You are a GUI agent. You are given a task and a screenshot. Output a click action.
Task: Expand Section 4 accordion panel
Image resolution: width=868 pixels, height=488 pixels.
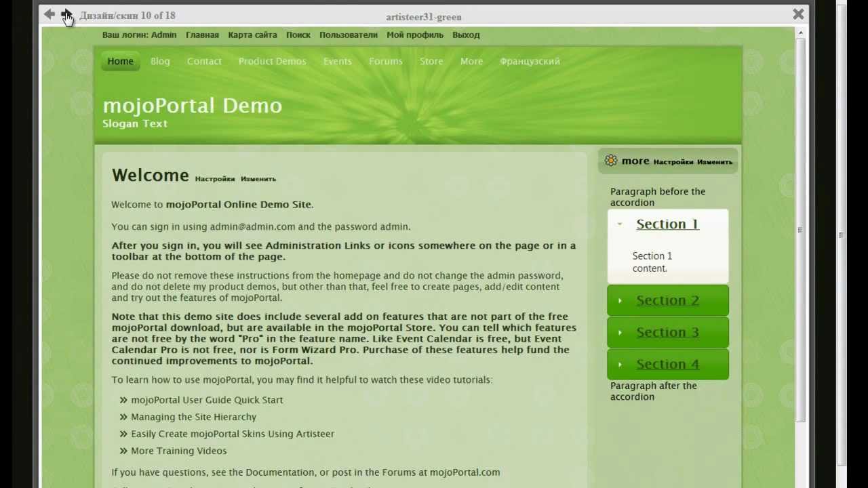668,364
